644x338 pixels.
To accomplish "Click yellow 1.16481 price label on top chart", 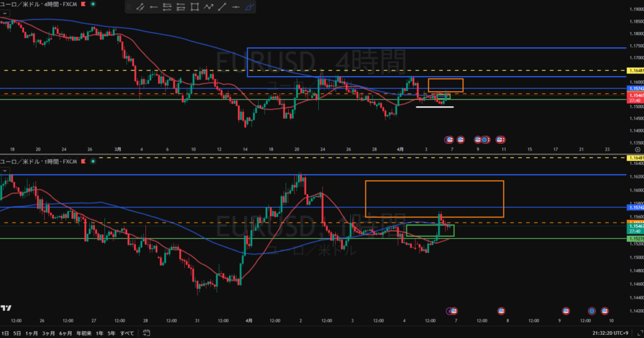I will pyautogui.click(x=635, y=70).
